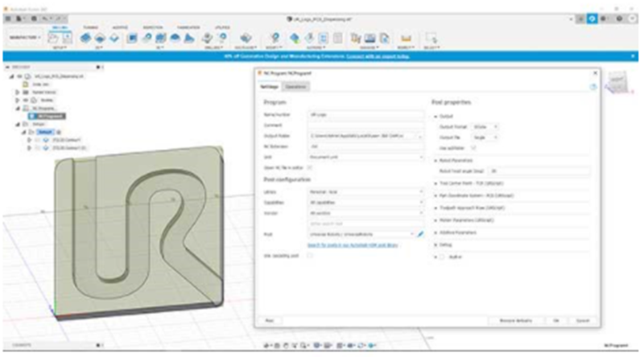Click the first icon in the Actions group
The width and height of the screenshot is (644, 357).
coord(295,38)
